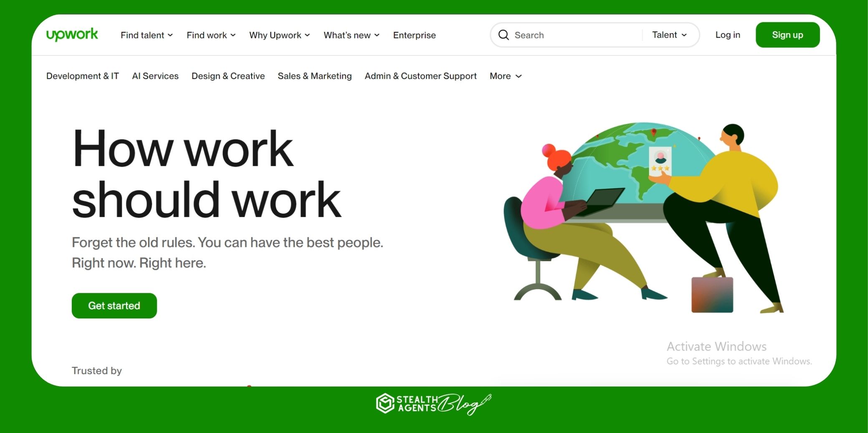This screenshot has width=868, height=433.
Task: Expand the More categories dropdown
Action: 506,76
